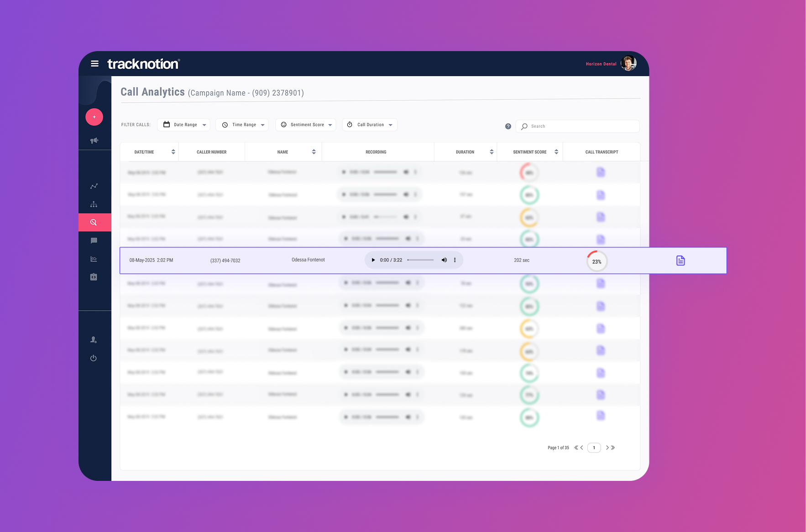806x532 pixels.
Task: Click the 23% sentiment score gauge
Action: point(597,261)
